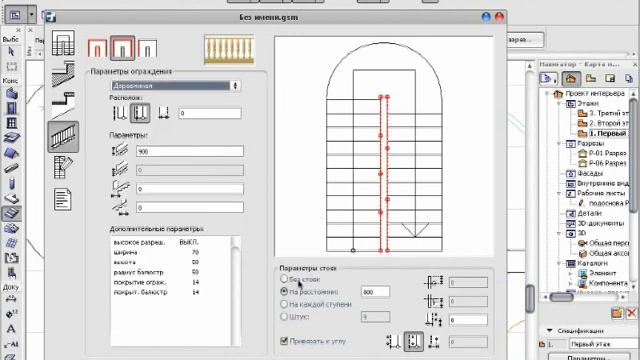640x360 pixels.
Task: Choose railing on both sides icon
Action: tap(122, 48)
